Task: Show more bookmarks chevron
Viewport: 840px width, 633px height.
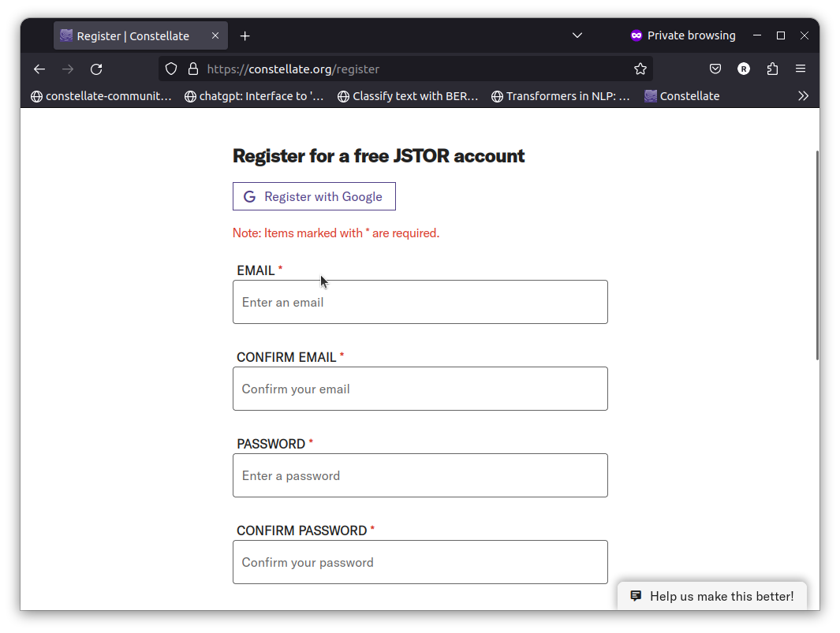Action: (x=803, y=96)
